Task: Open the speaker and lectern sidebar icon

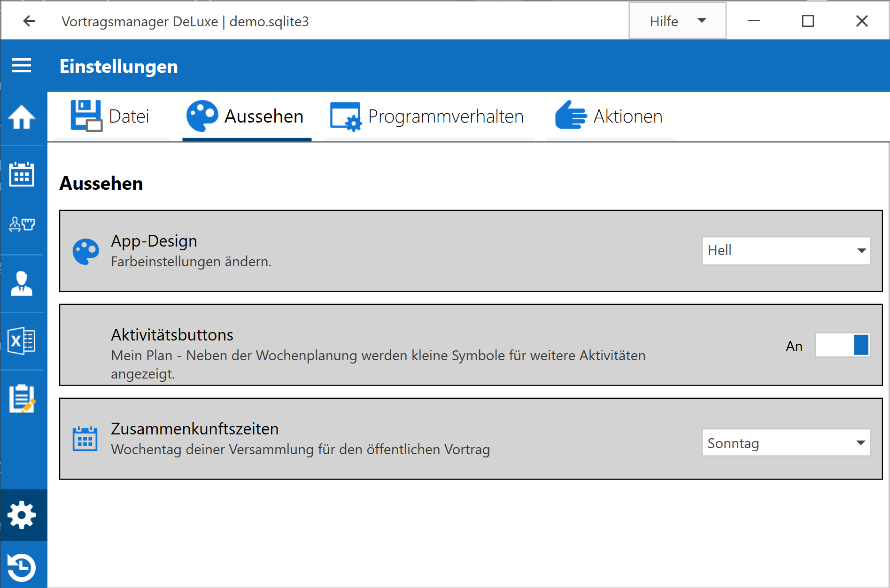Action: [22, 224]
